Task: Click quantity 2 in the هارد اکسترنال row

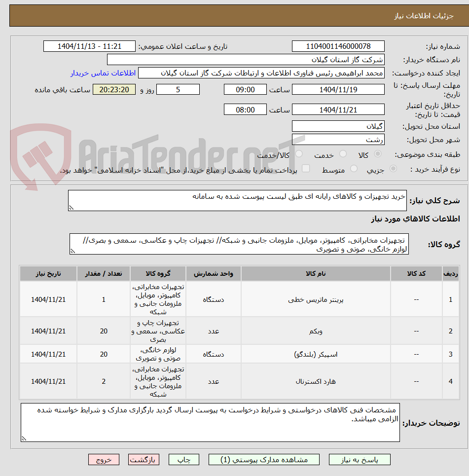Action: pos(104,382)
